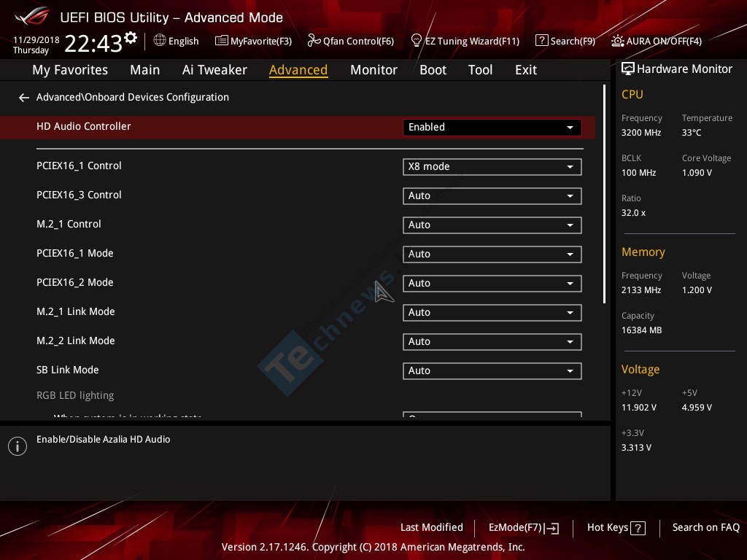Click the back arrow to leave Onboard Devices Configuration
The width and height of the screenshot is (747, 560).
pyautogui.click(x=24, y=98)
